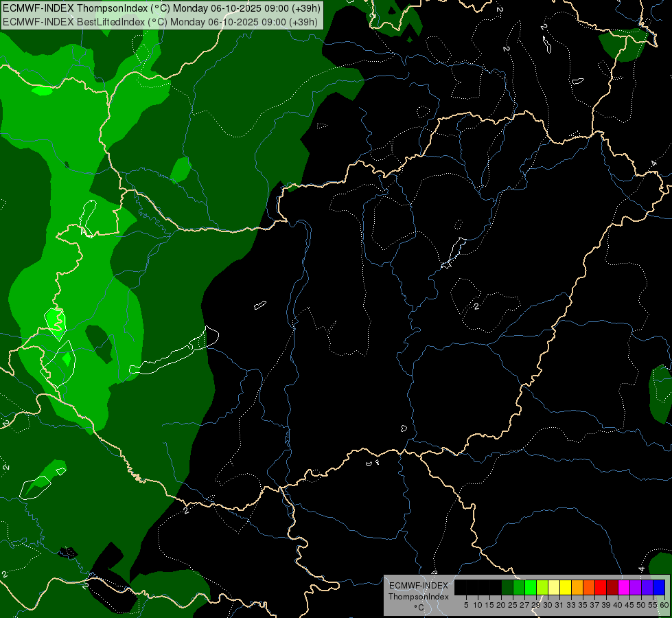Select the blue 55-60 legend swatch
This screenshot has height=618, width=672.
[659, 587]
